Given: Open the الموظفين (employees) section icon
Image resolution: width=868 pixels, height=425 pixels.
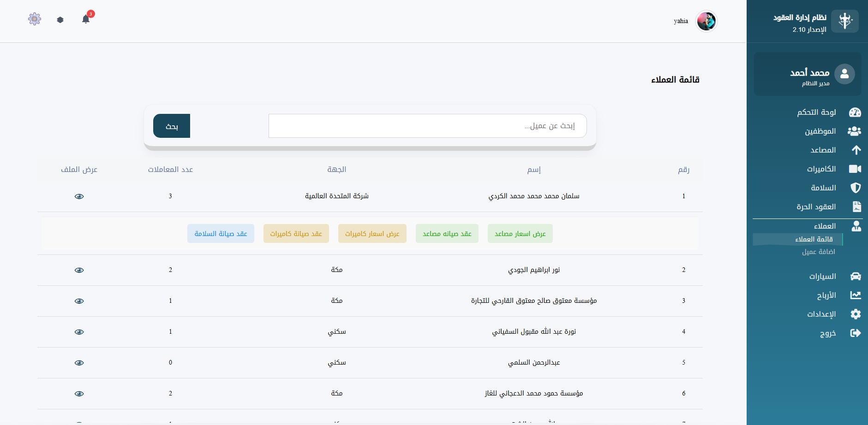Looking at the screenshot, I should coord(856,131).
